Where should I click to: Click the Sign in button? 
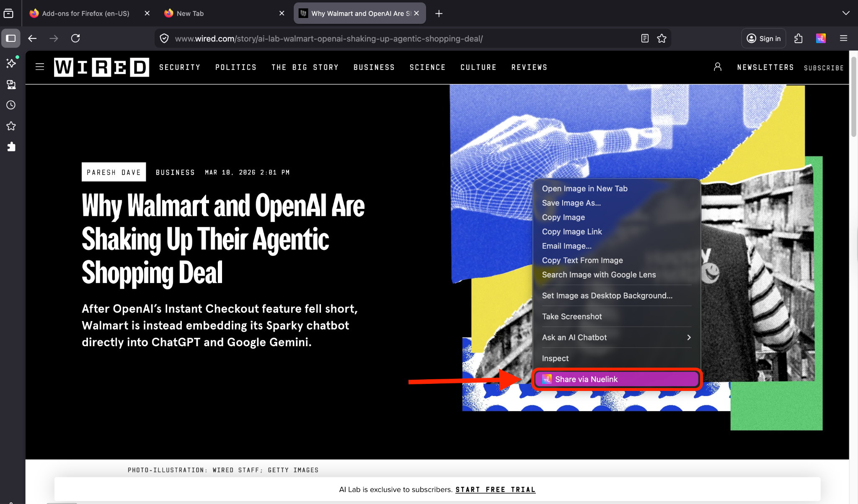764,39
